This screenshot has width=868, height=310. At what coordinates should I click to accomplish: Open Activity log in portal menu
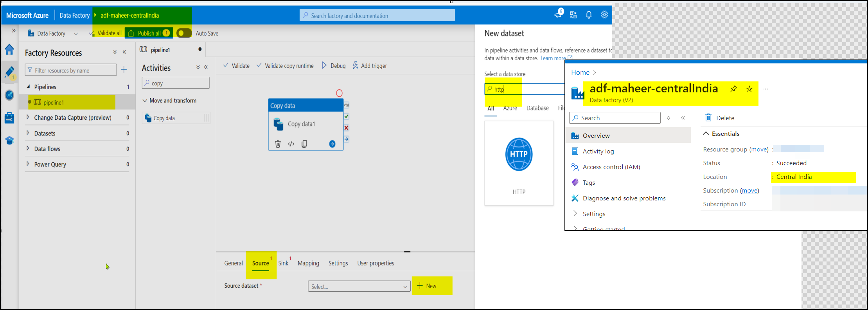point(598,151)
